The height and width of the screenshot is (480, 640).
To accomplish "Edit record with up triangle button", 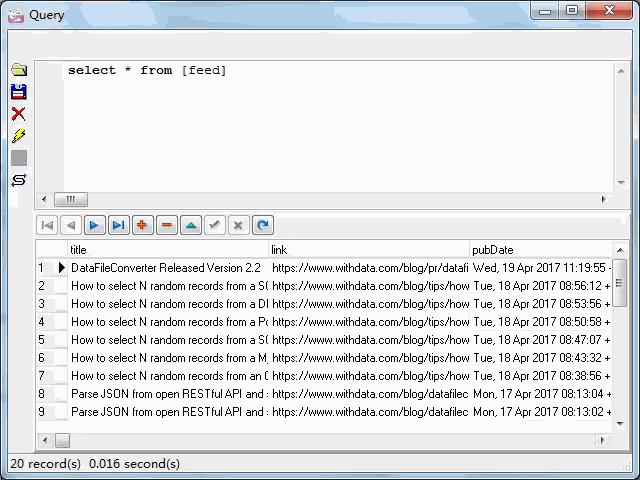I will tap(191, 225).
